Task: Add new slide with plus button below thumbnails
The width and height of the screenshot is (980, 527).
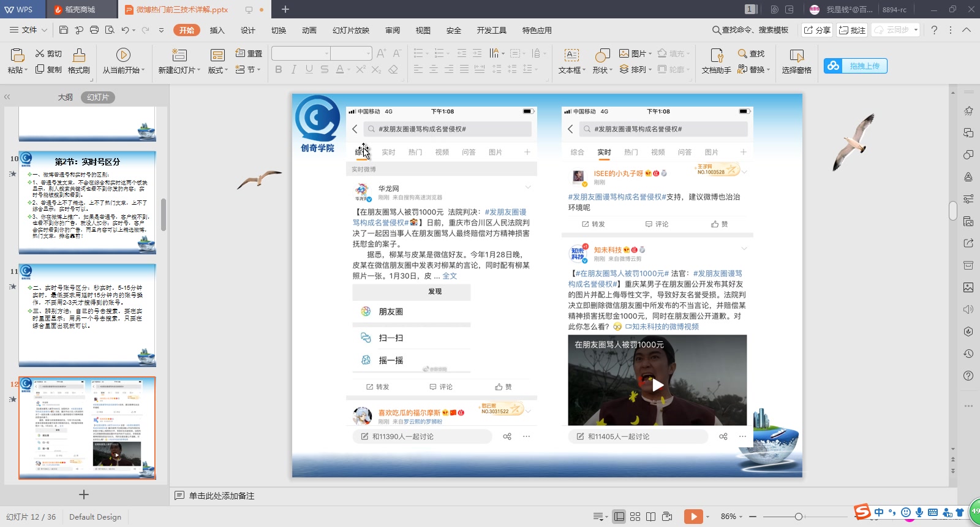Action: click(x=84, y=495)
